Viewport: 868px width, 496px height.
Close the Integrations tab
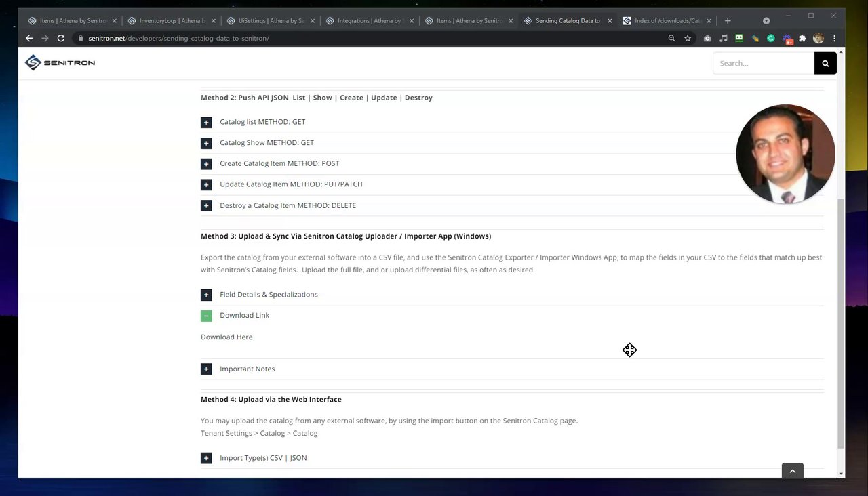pyautogui.click(x=412, y=21)
